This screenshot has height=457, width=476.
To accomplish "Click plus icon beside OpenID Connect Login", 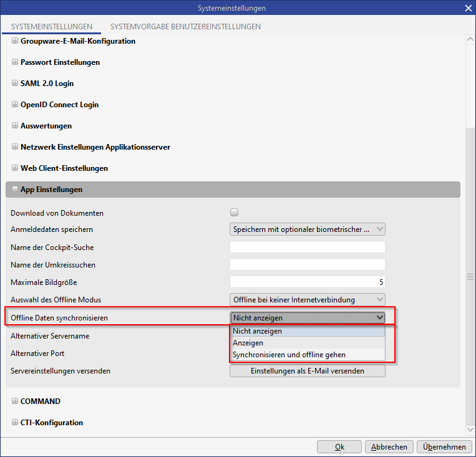I will 15,105.
